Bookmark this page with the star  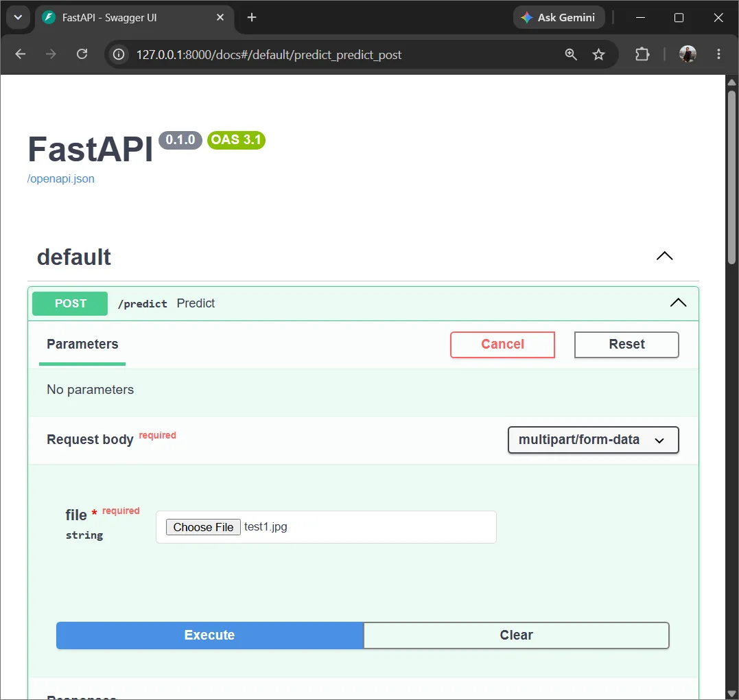[x=598, y=55]
